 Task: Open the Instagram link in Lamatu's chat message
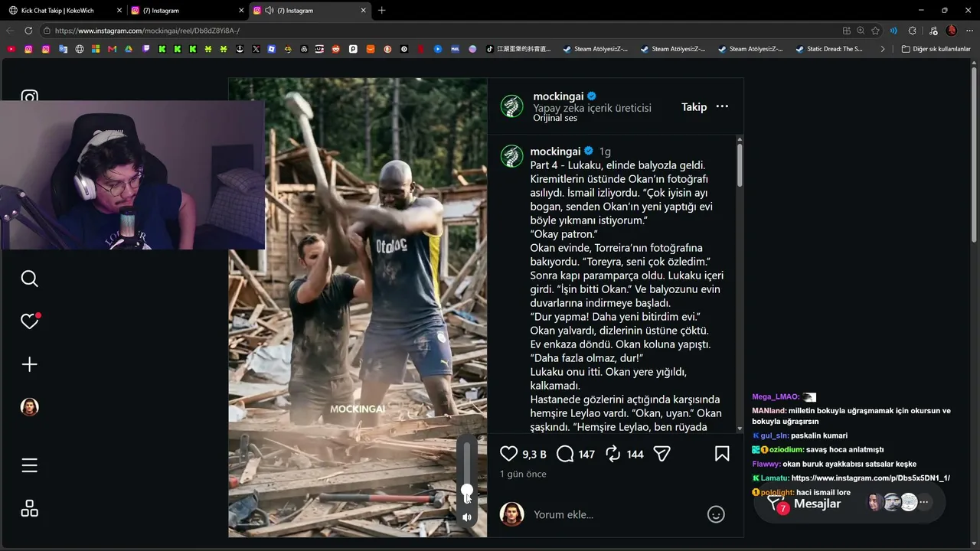click(871, 478)
